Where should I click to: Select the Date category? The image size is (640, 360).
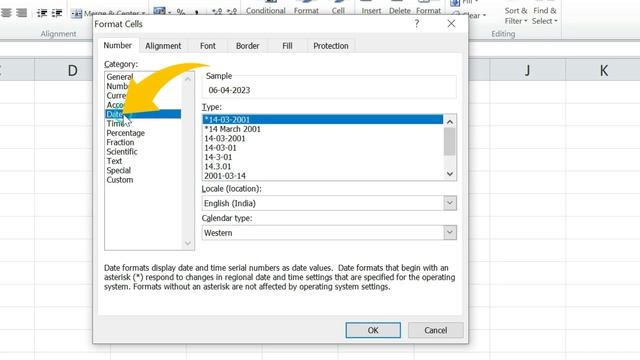click(143, 114)
